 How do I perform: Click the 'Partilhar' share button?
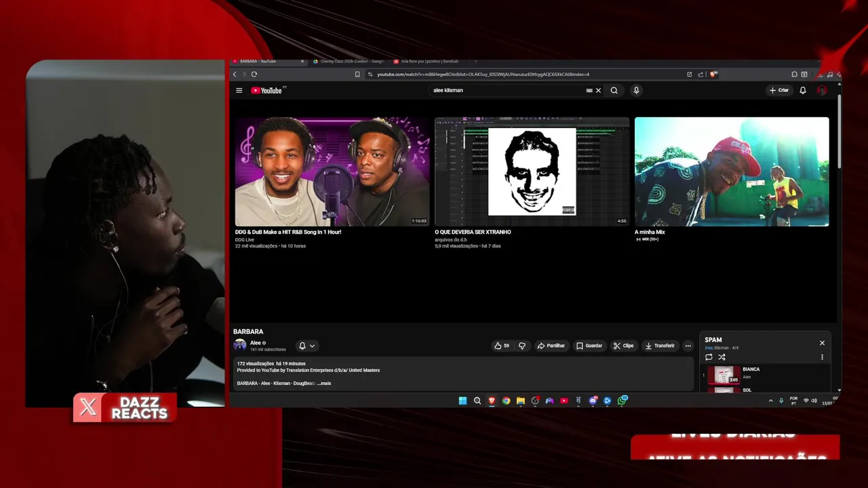tap(551, 346)
